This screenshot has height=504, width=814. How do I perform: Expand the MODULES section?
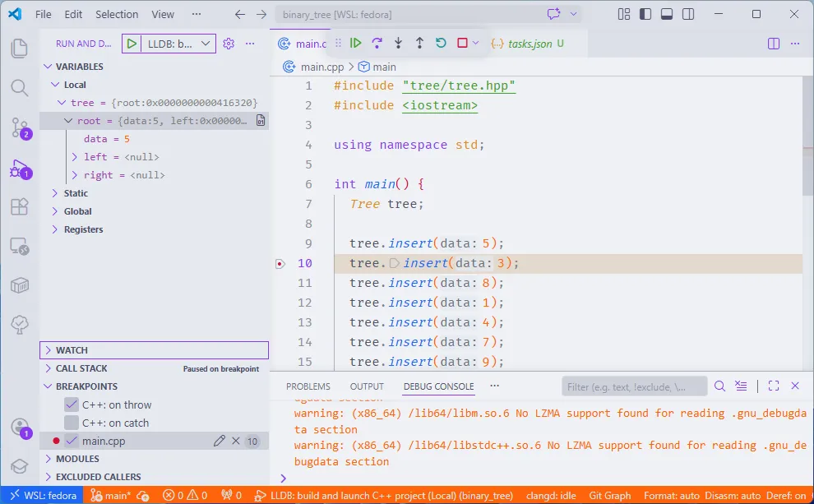tap(155, 458)
